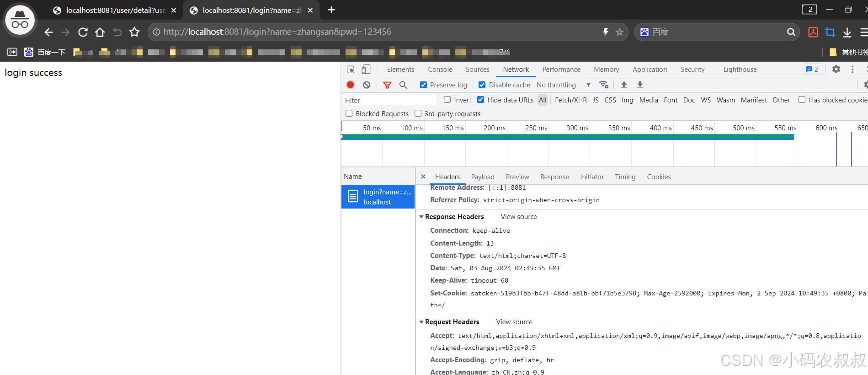Collapse the Request Headers section
This screenshot has width=868, height=375.
click(421, 322)
